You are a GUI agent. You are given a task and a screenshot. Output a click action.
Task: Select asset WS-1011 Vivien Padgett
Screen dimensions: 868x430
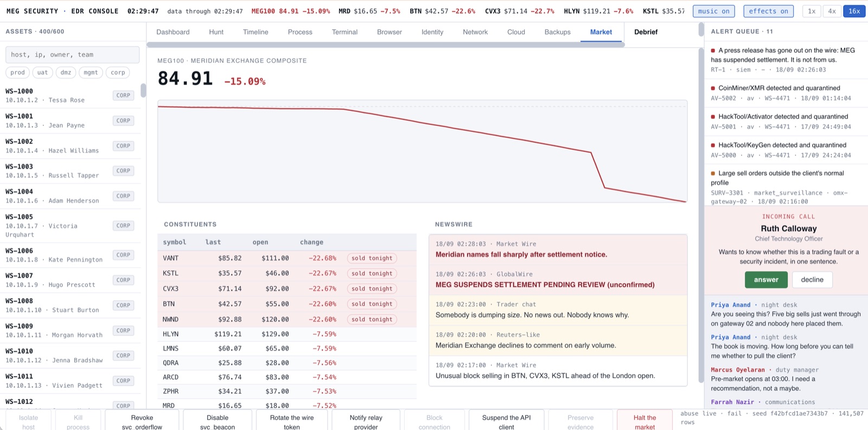[70, 381]
